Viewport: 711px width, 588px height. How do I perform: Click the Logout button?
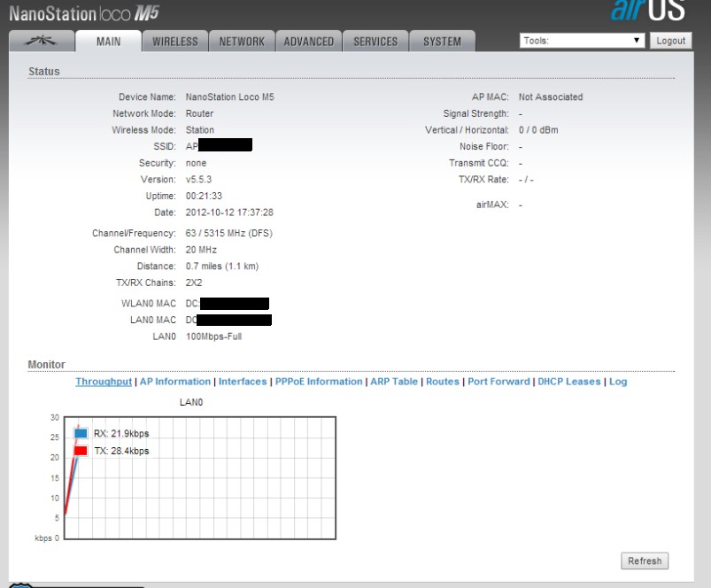click(x=670, y=41)
